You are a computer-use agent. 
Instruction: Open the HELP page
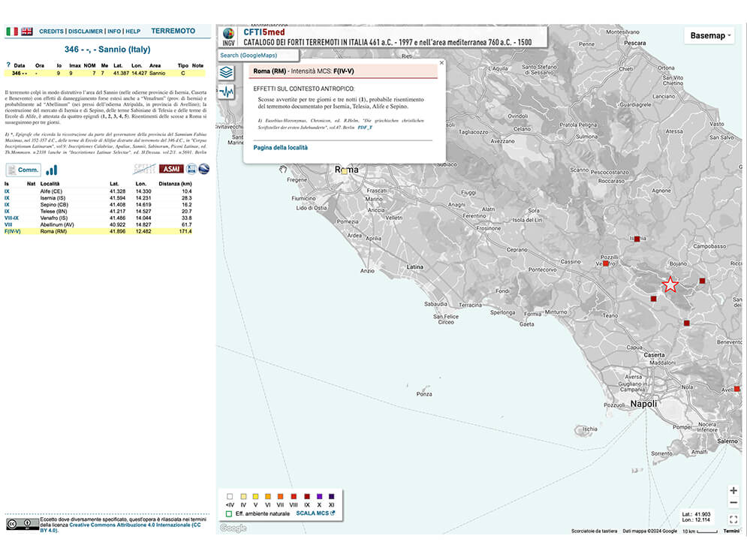point(133,32)
